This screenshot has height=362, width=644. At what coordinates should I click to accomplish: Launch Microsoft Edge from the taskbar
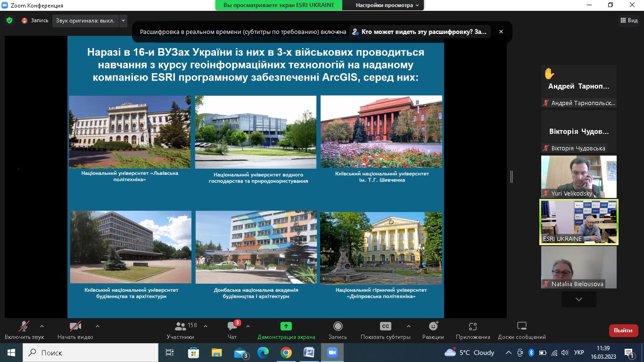(263, 353)
